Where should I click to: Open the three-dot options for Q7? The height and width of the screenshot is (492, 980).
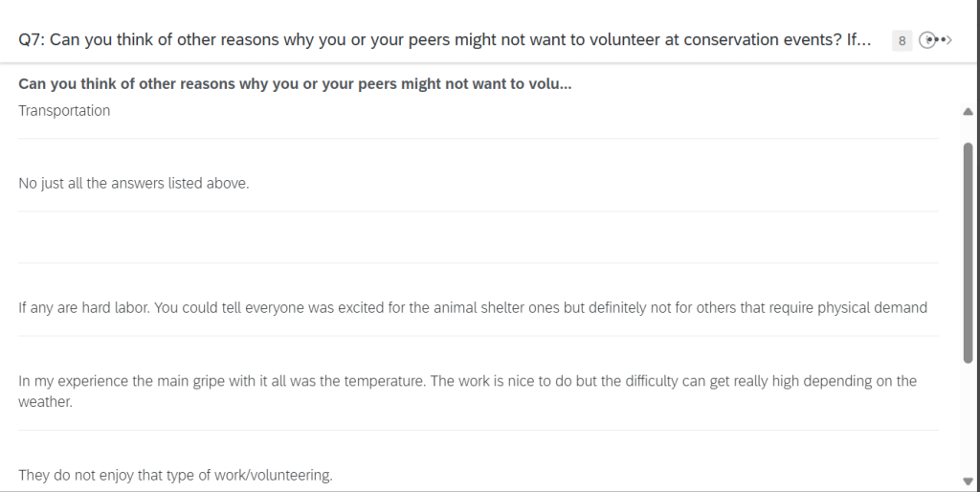939,40
